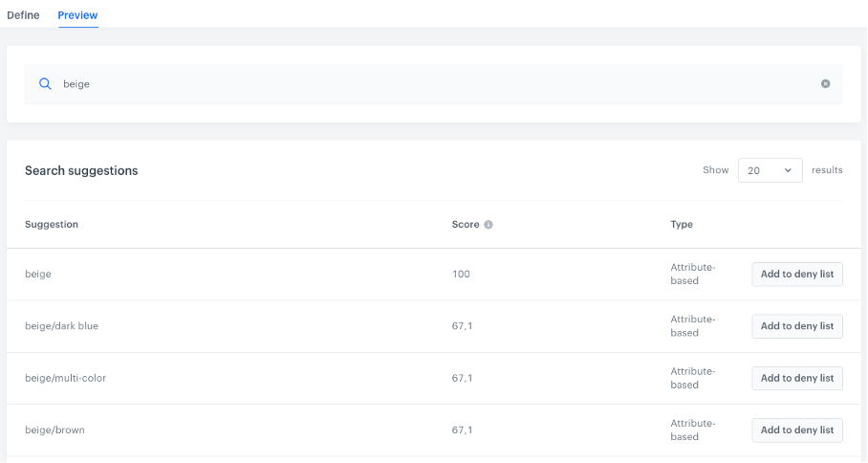Click the Score info icon
Viewport: 868px width, 463px height.
[x=488, y=225]
